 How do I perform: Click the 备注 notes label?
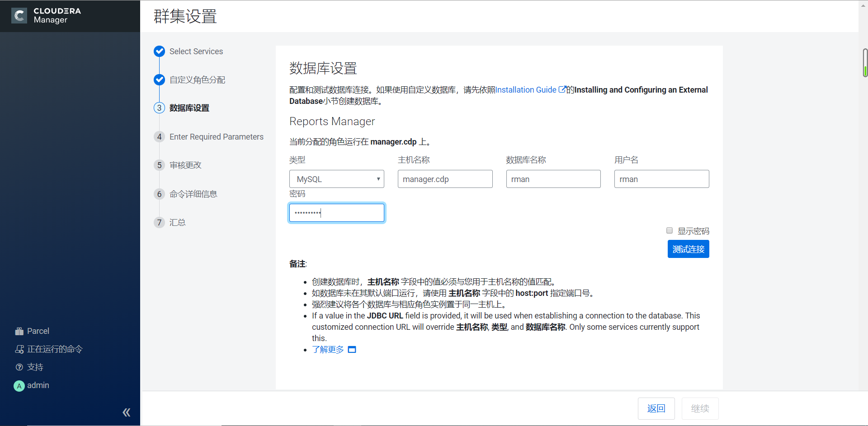[x=298, y=264]
